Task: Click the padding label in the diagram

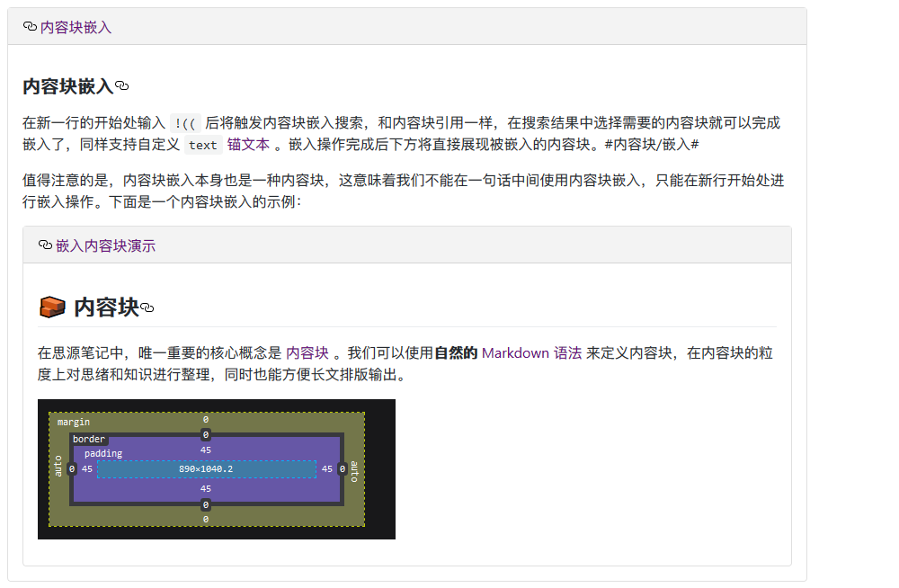Action: click(103, 454)
